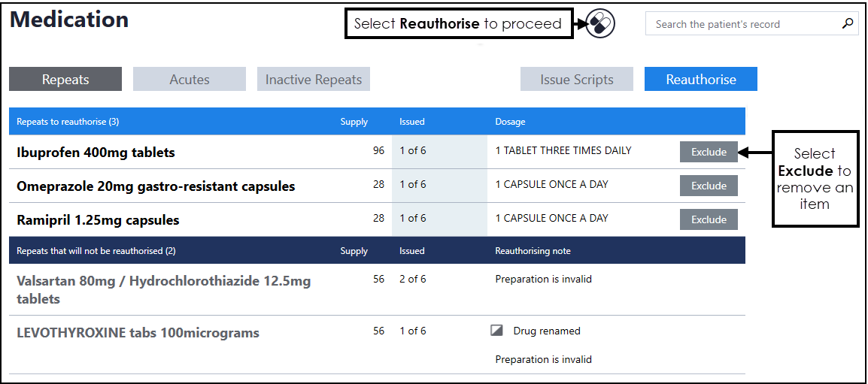The height and width of the screenshot is (384, 868).
Task: Click the Repeats to reauthorise header
Action: point(68,122)
